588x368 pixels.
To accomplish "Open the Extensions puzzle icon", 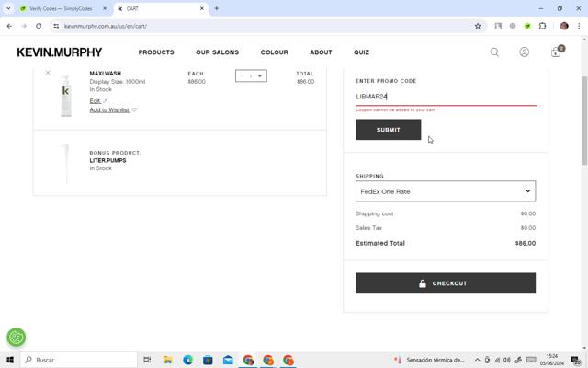I will coord(542,26).
